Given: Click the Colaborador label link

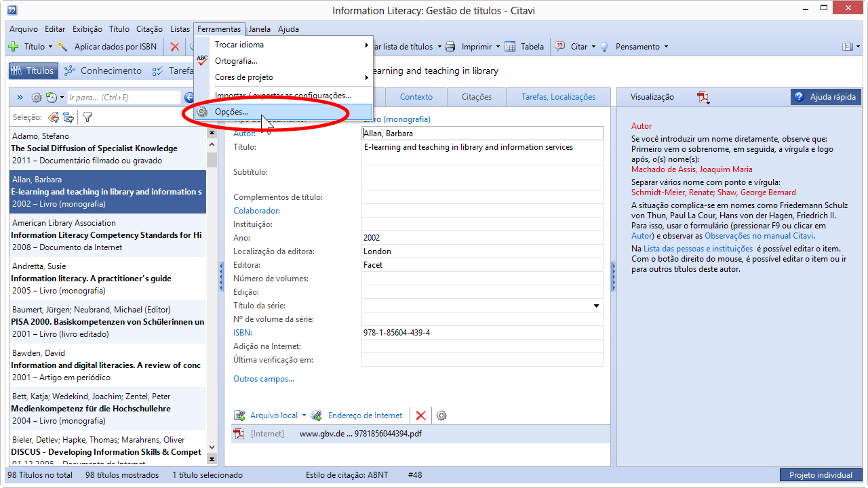Looking at the screenshot, I should [x=256, y=211].
